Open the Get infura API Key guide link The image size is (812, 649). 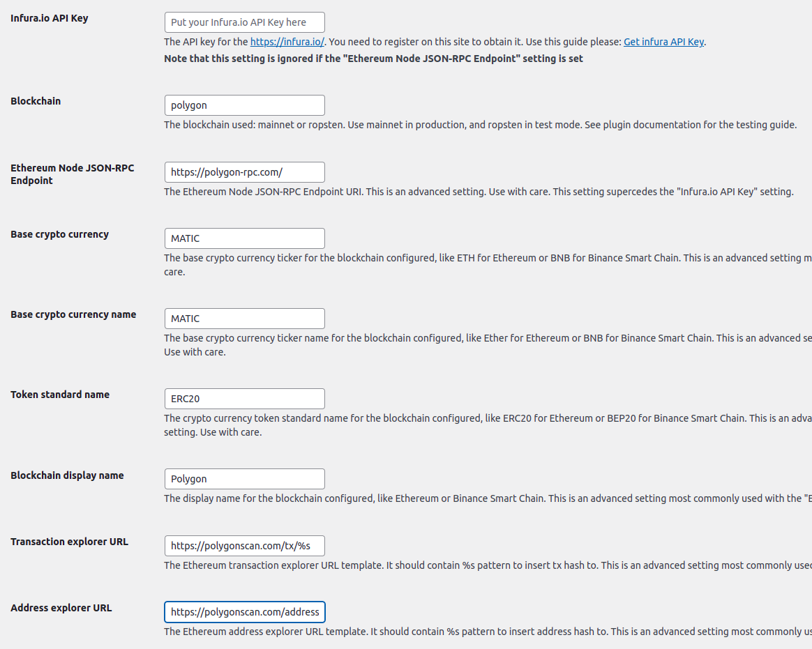[663, 42]
